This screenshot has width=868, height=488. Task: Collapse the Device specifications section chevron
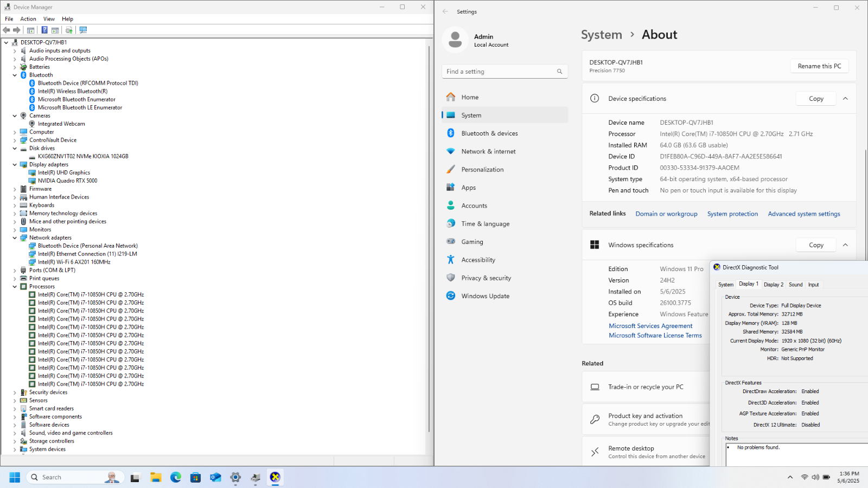(x=845, y=99)
